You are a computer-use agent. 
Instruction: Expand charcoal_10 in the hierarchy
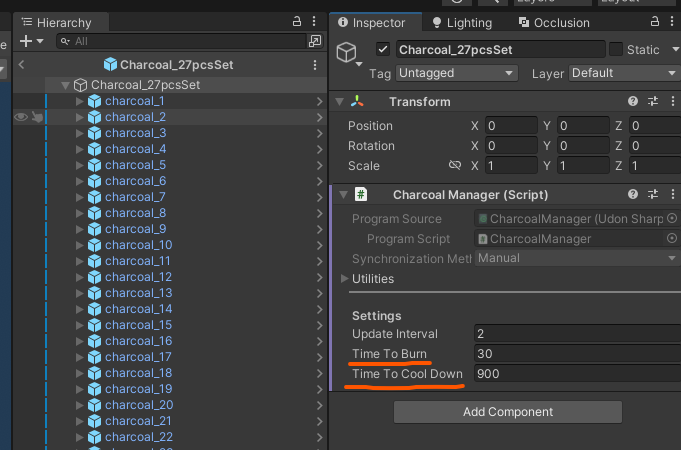point(79,245)
